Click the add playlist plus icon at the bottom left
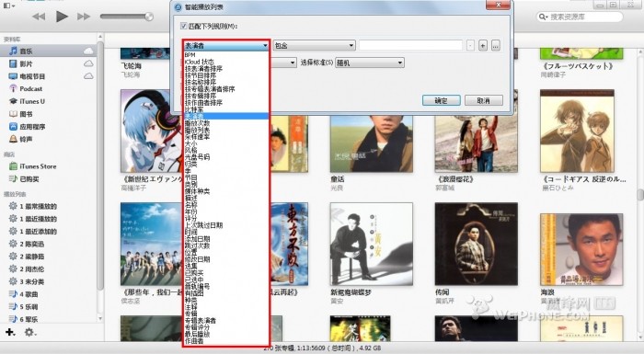The image size is (644, 354). coord(10,332)
